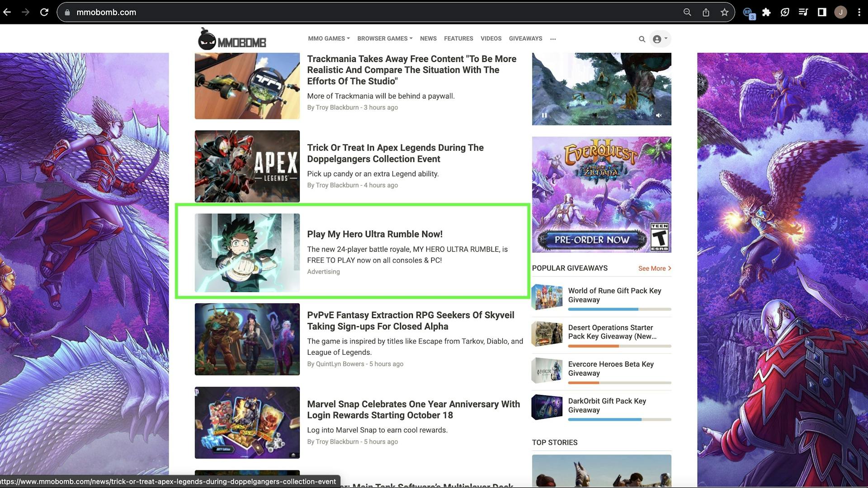Open zoom controls in the address bar
This screenshot has width=868, height=488.
point(687,12)
